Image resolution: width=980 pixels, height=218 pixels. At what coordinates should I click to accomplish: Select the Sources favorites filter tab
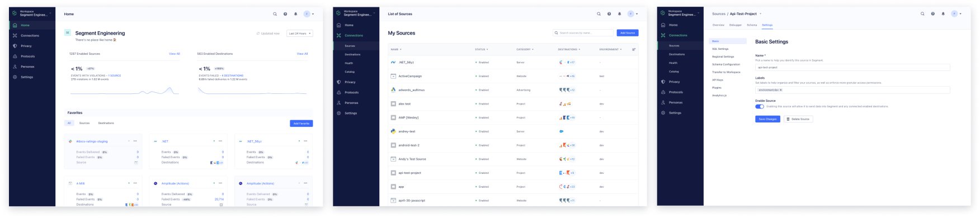point(84,123)
